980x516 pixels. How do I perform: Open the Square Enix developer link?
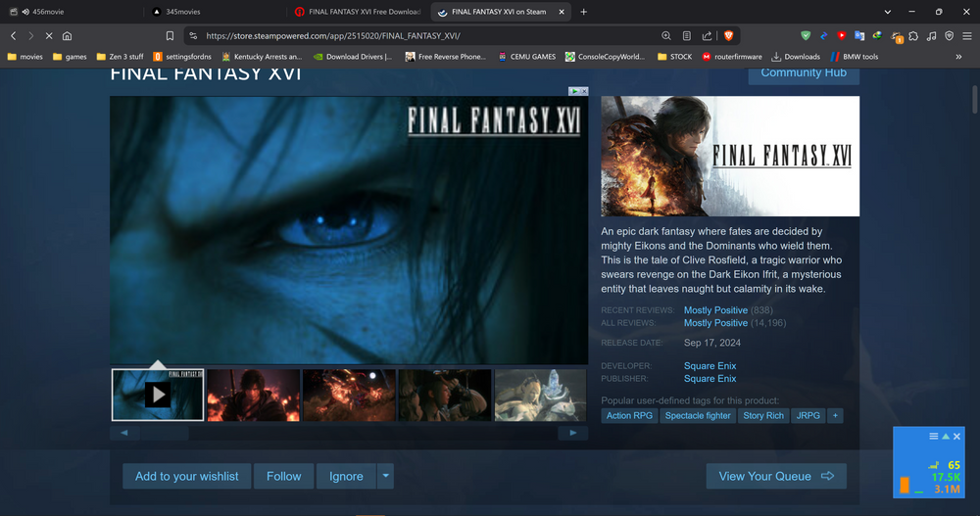pyautogui.click(x=710, y=366)
